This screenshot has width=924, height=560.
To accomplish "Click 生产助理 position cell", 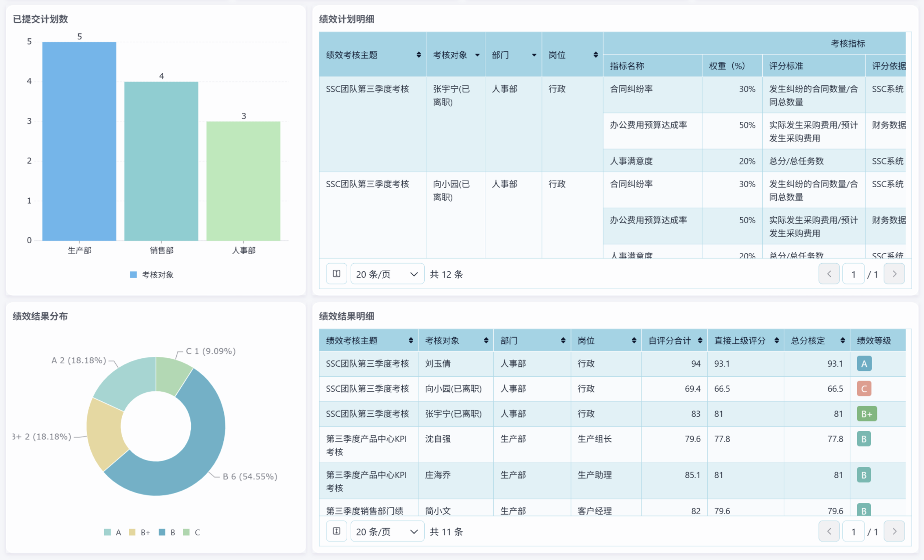I will (x=594, y=475).
